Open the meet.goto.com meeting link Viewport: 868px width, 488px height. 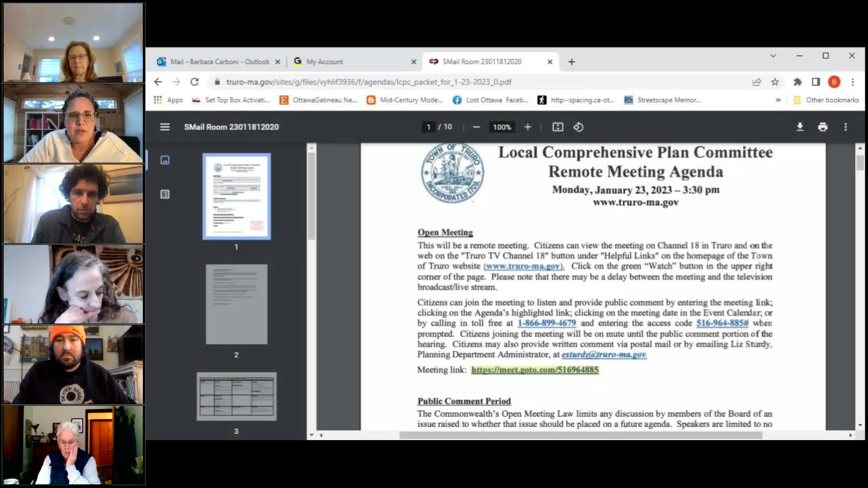pos(534,370)
